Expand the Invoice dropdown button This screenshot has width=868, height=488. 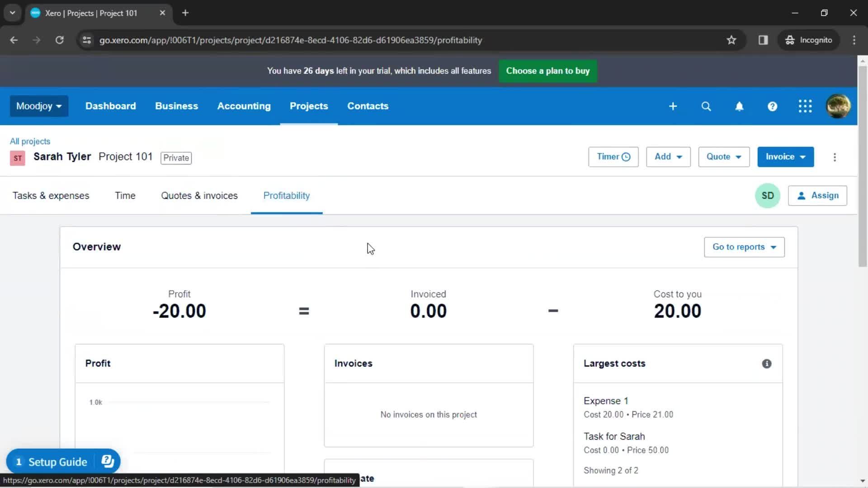[x=786, y=157]
